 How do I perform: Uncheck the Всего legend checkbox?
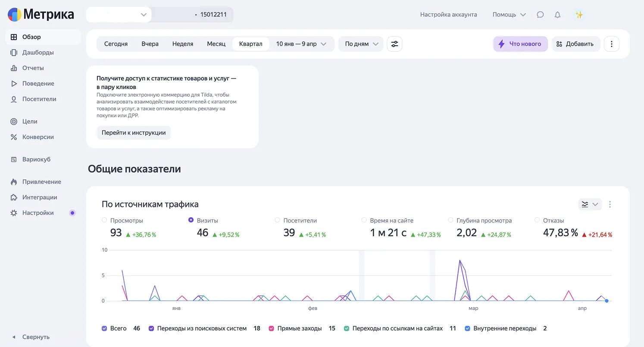(x=104, y=328)
